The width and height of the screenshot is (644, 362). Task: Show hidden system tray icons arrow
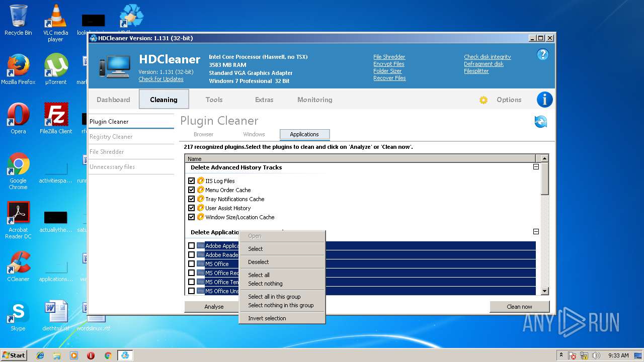561,355
